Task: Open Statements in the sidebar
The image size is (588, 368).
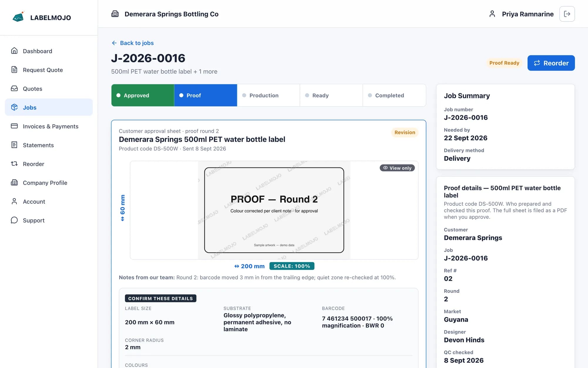Action: coord(49,145)
